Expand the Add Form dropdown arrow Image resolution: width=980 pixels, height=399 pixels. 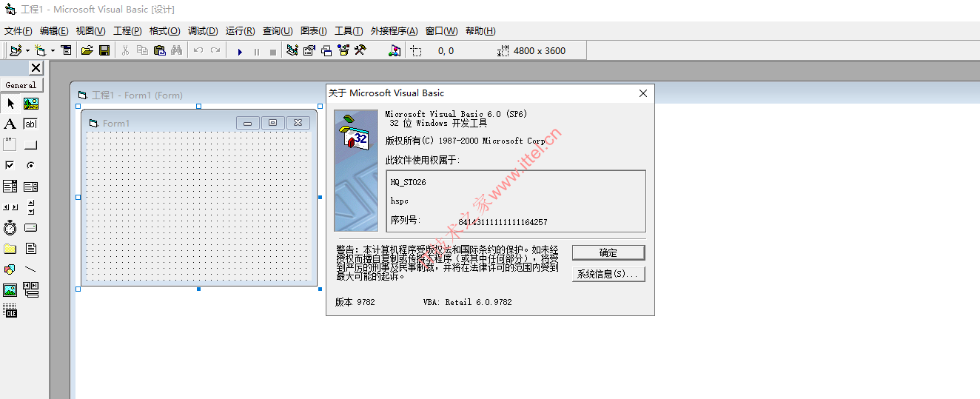click(x=53, y=50)
